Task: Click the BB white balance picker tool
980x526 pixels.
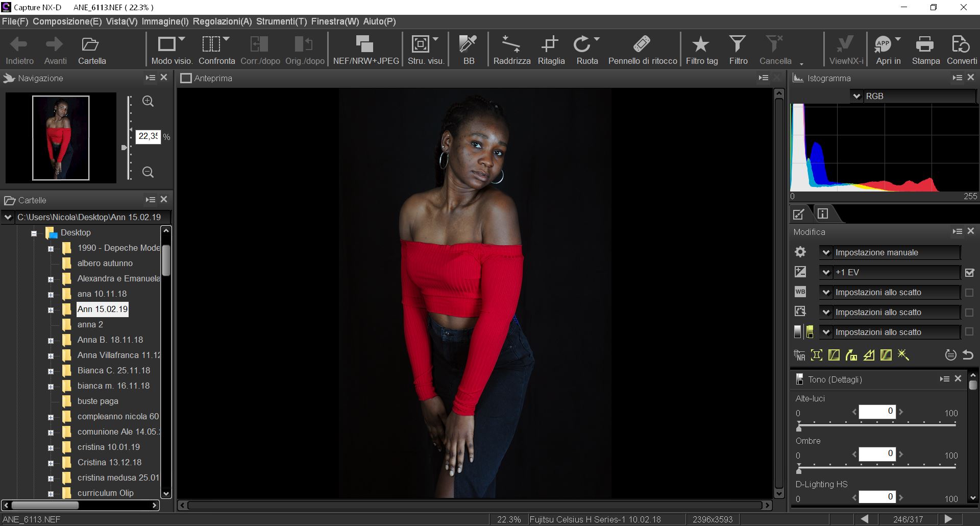Action: coord(468,49)
